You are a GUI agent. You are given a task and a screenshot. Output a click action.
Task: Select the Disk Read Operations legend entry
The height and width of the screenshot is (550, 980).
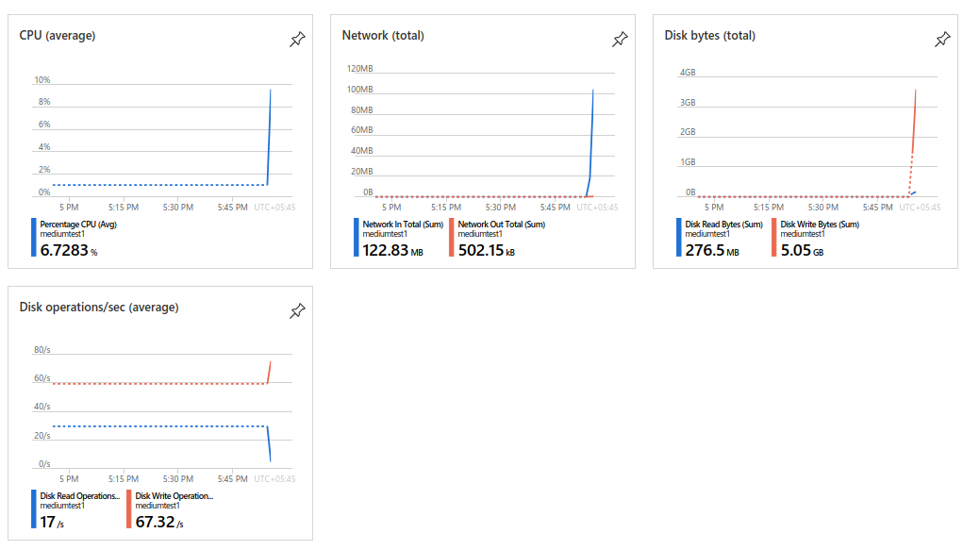pos(75,509)
